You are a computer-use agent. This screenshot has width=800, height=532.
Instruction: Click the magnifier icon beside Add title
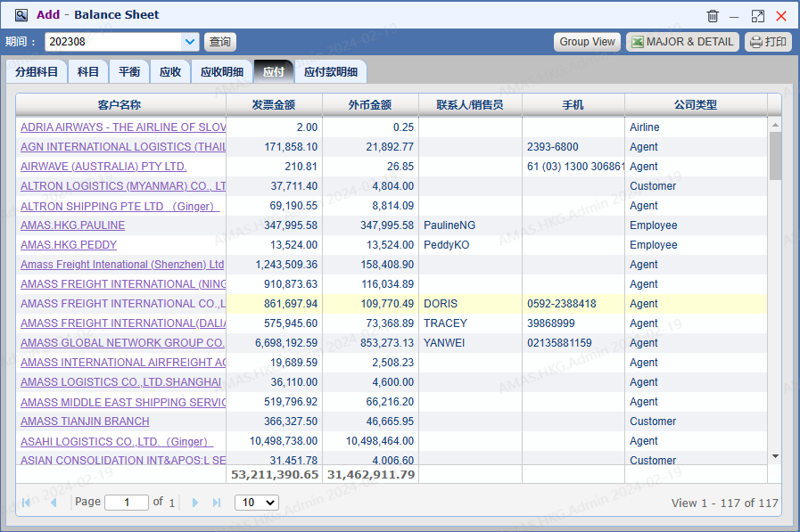point(21,15)
